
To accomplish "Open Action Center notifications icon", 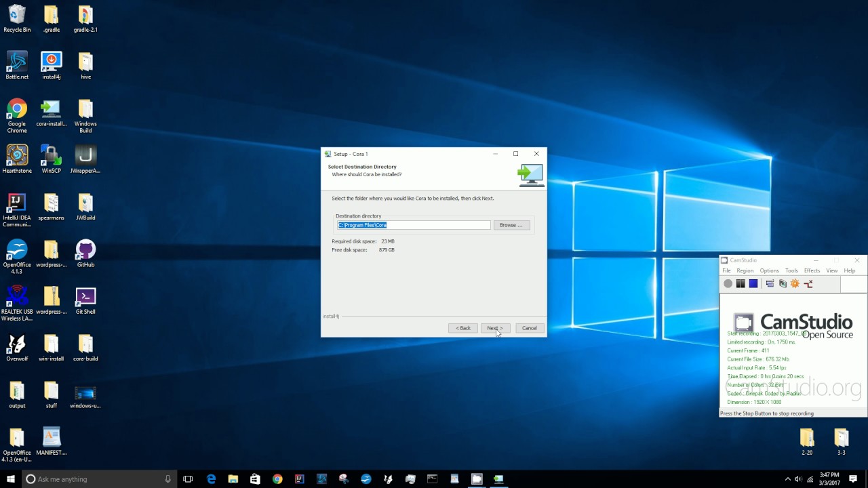I will coord(853,479).
